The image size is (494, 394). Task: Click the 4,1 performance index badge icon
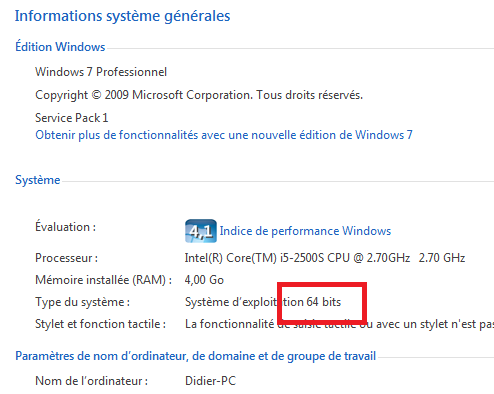(x=201, y=231)
